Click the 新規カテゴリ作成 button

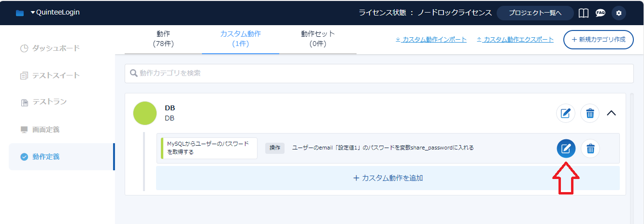[598, 39]
